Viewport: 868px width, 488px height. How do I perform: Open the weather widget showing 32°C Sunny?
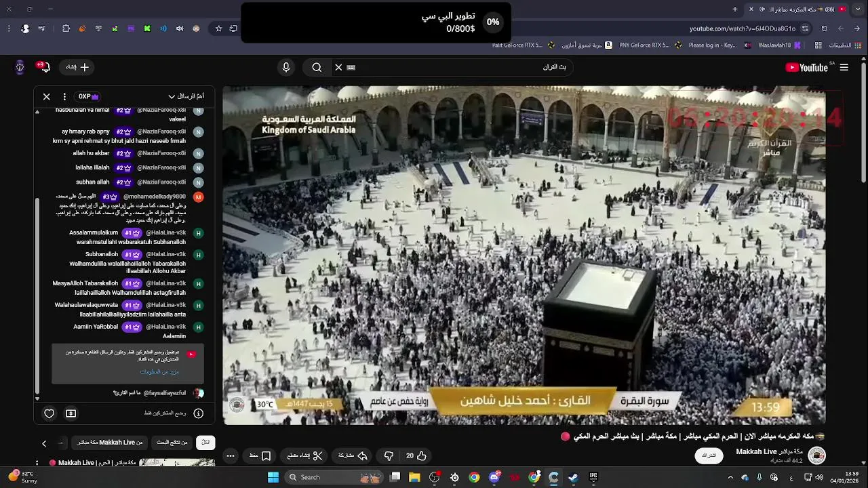[22, 477]
